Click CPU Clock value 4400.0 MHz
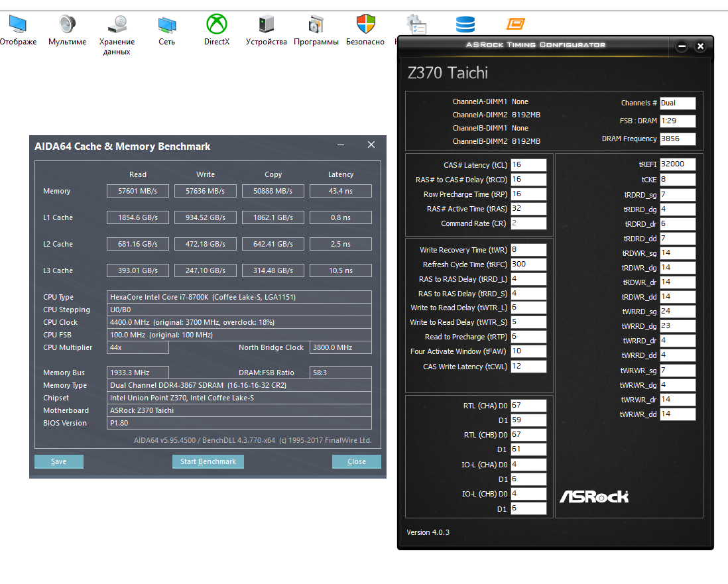Screen dimensions: 728x584 239,322
